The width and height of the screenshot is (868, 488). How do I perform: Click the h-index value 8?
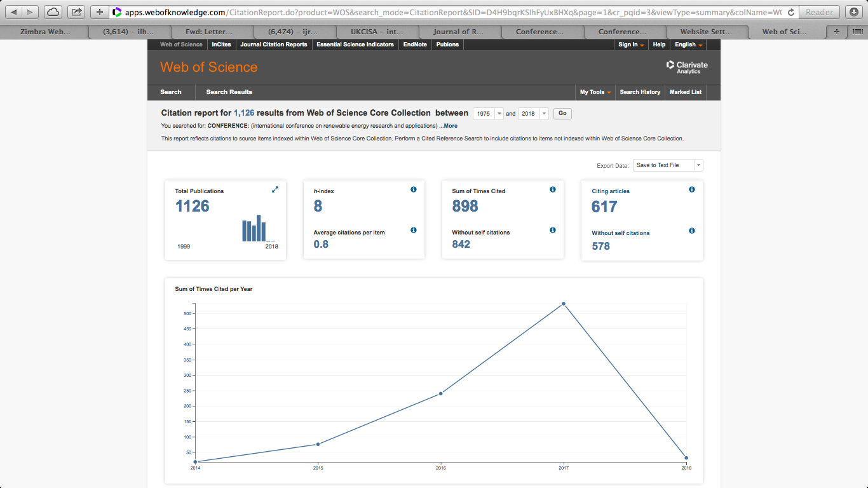point(318,206)
